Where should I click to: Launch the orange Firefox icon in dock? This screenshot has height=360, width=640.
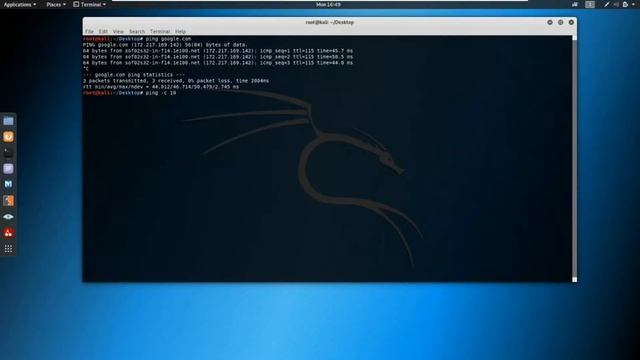8,137
